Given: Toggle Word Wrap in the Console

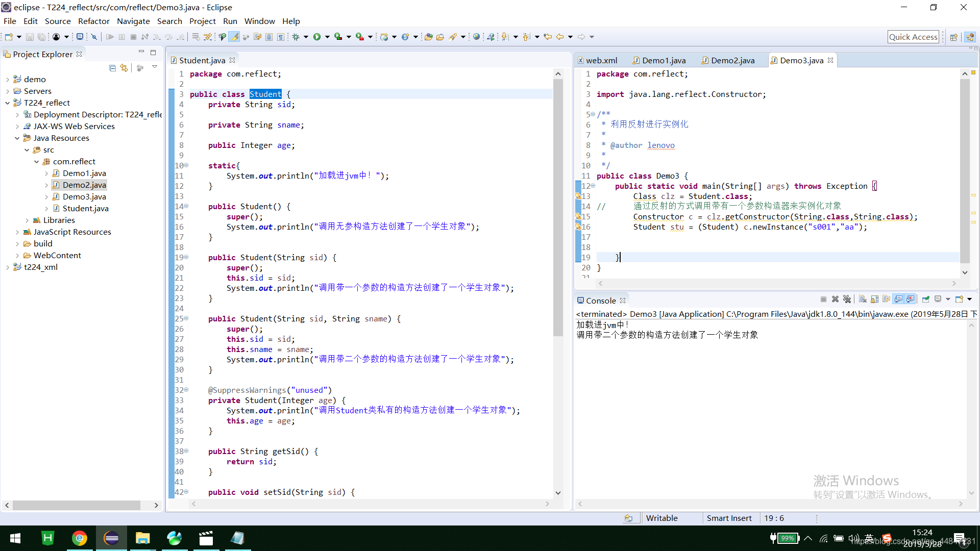Looking at the screenshot, I should pos(886,299).
